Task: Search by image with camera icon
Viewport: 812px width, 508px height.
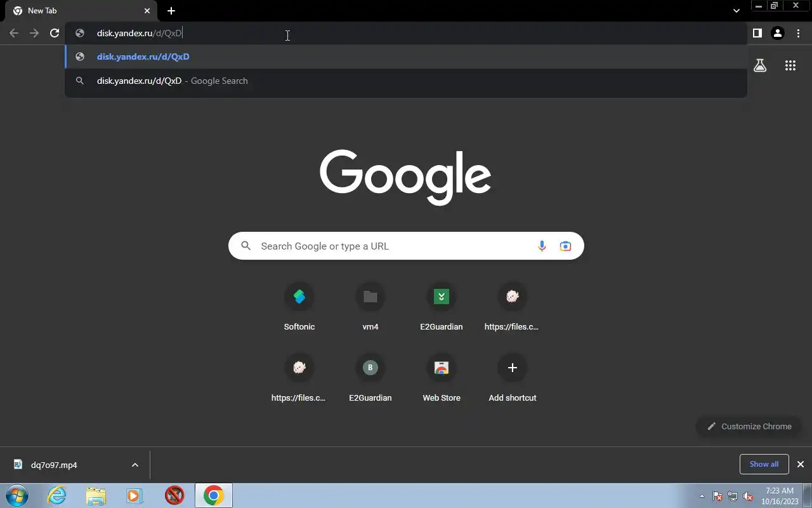Action: [x=565, y=246]
